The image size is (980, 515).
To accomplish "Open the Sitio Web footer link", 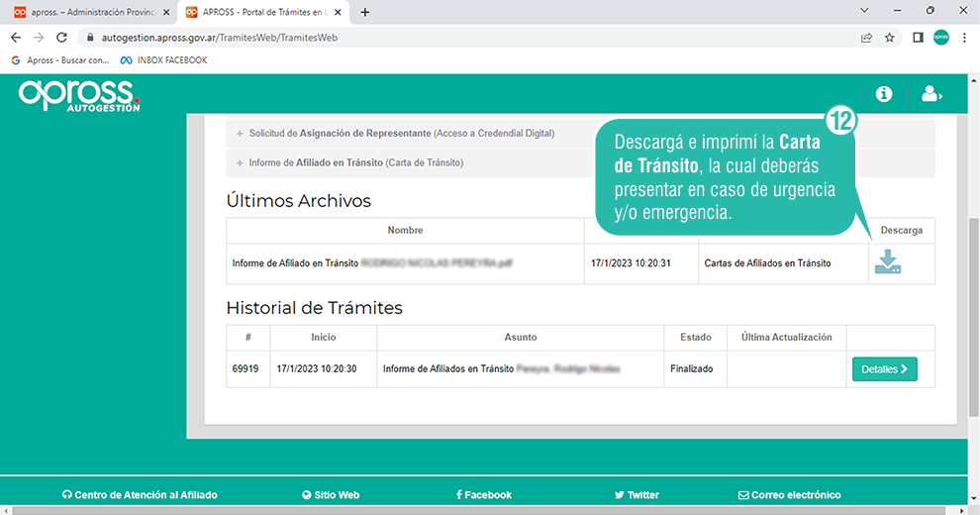I will click(331, 495).
